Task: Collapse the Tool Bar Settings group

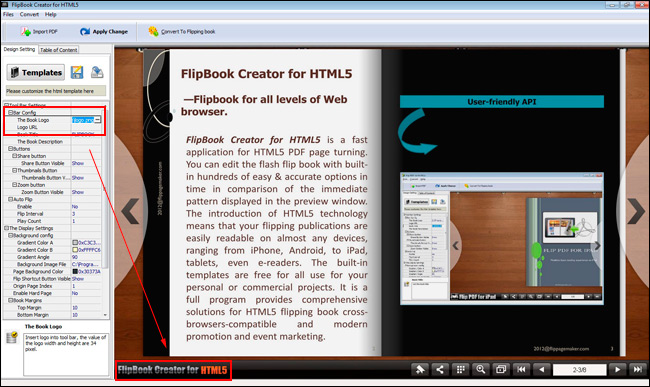Action: (x=6, y=105)
